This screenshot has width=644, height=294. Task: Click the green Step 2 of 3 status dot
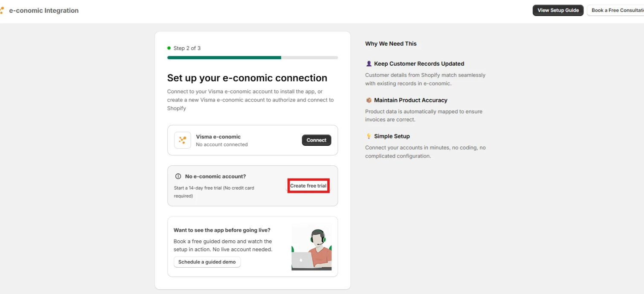pos(169,48)
